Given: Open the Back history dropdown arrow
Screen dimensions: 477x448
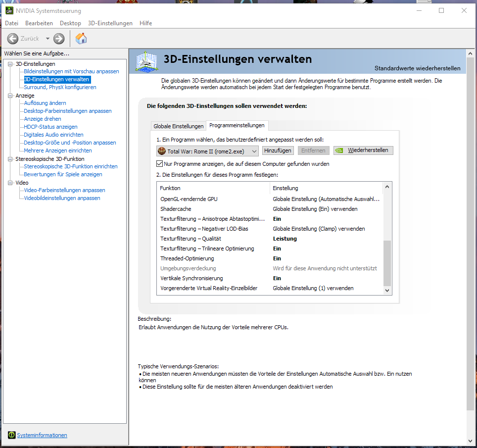Looking at the screenshot, I should [x=48, y=39].
